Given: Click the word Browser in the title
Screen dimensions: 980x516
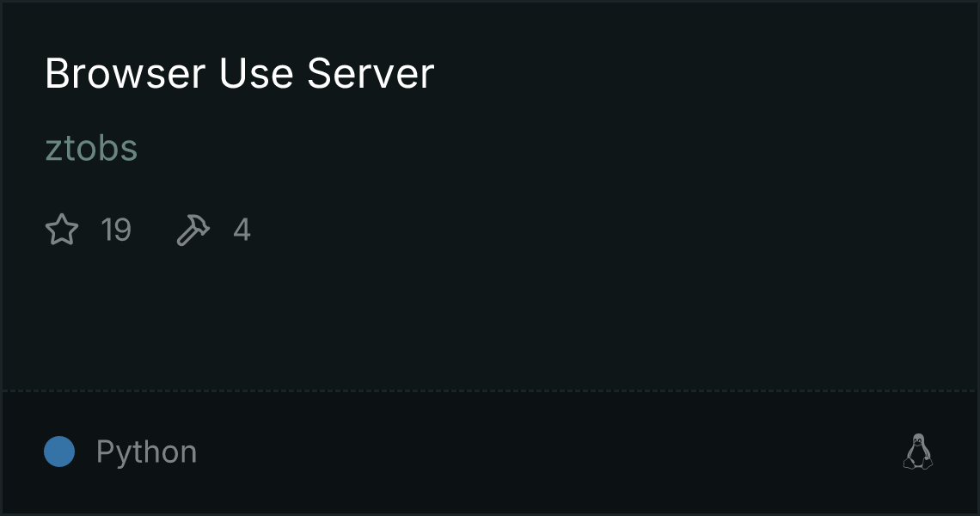Looking at the screenshot, I should (125, 73).
